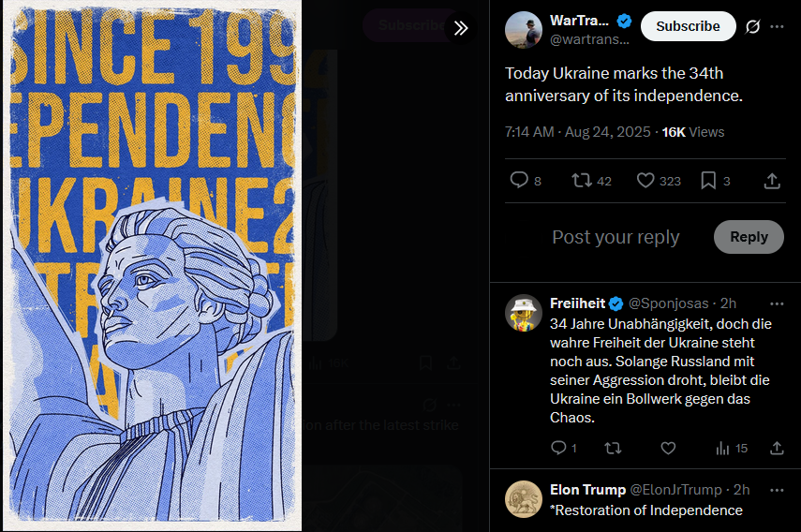Like Freiheit's comment
801x532 pixels.
pos(668,448)
